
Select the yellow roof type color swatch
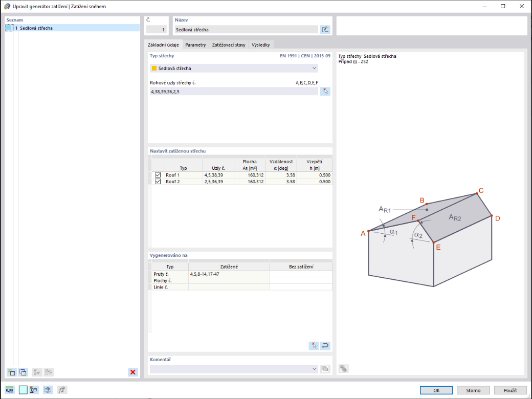154,68
